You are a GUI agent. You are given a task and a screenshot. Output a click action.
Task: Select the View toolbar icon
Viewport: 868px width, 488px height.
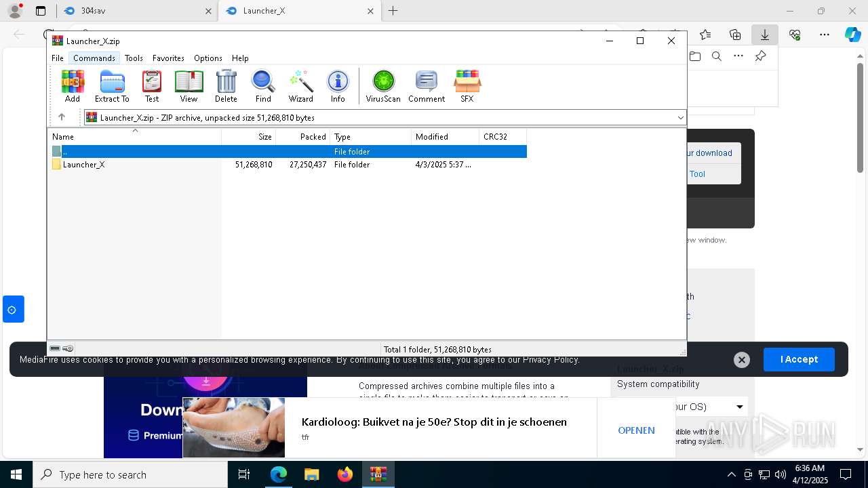click(x=189, y=87)
